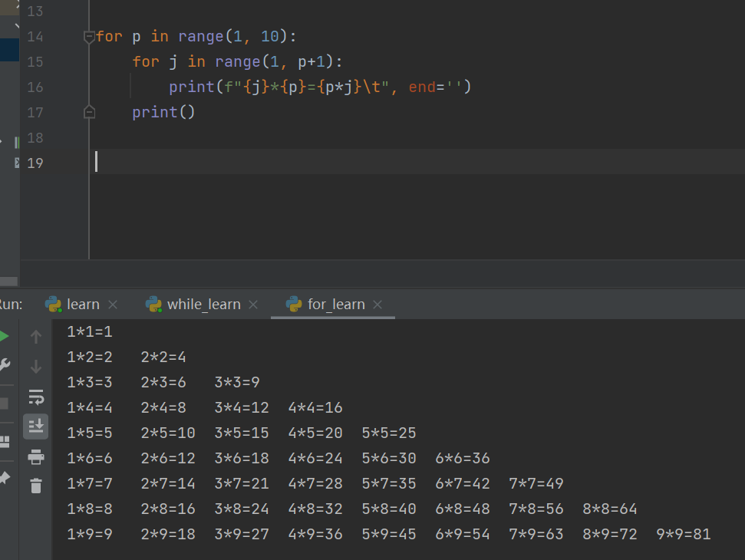Click output 9*9=81
Image resolution: width=745 pixels, height=560 pixels.
point(683,534)
